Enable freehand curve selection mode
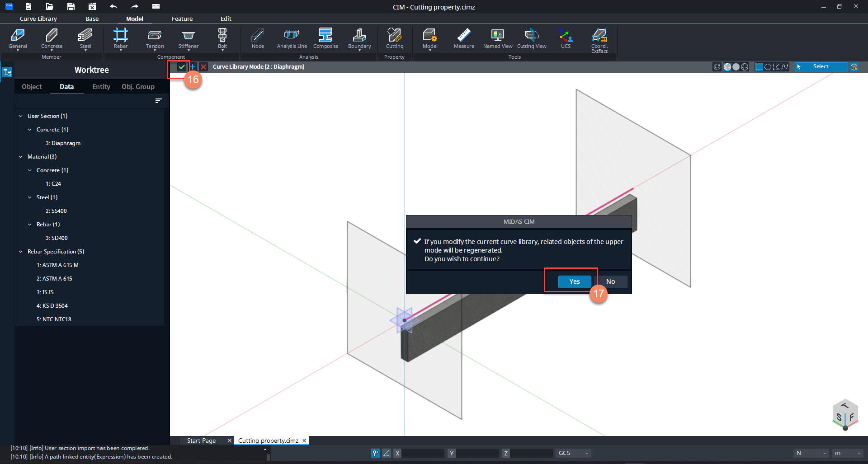Screen dimensions: 868x464 point(785,67)
